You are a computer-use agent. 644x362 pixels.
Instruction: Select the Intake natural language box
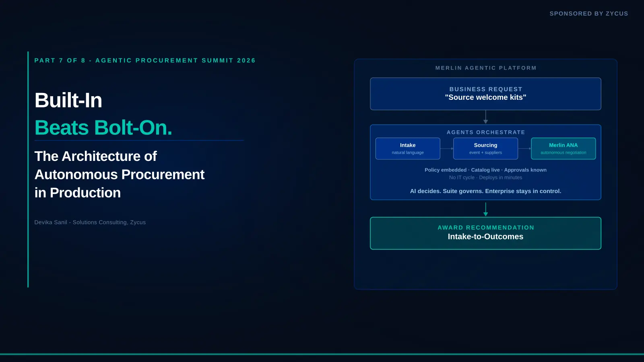(408, 148)
